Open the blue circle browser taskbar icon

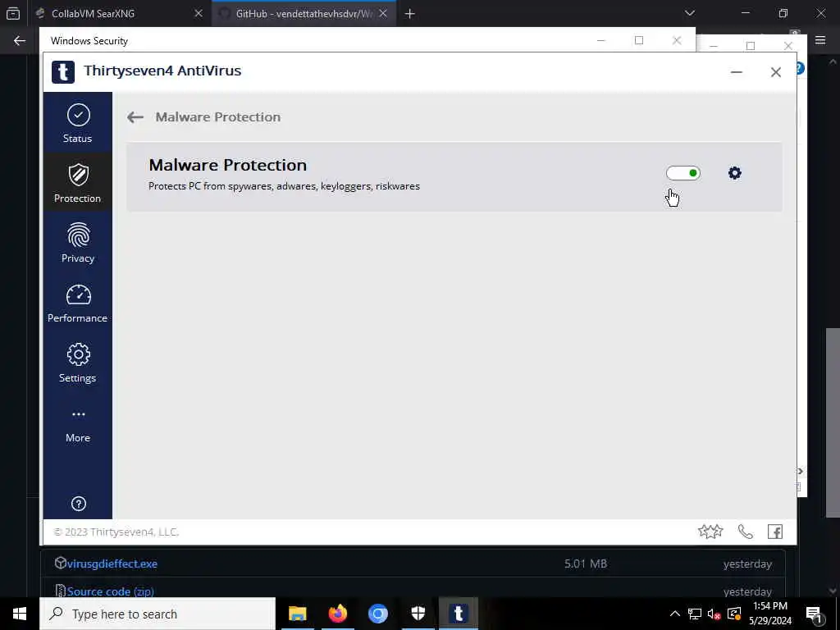coord(377,614)
